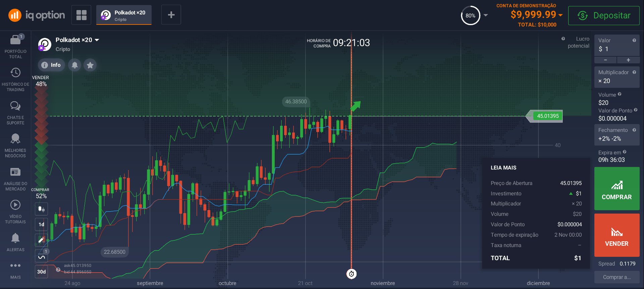Click the 45.01395 current price tag
644x289 pixels.
tap(548, 116)
